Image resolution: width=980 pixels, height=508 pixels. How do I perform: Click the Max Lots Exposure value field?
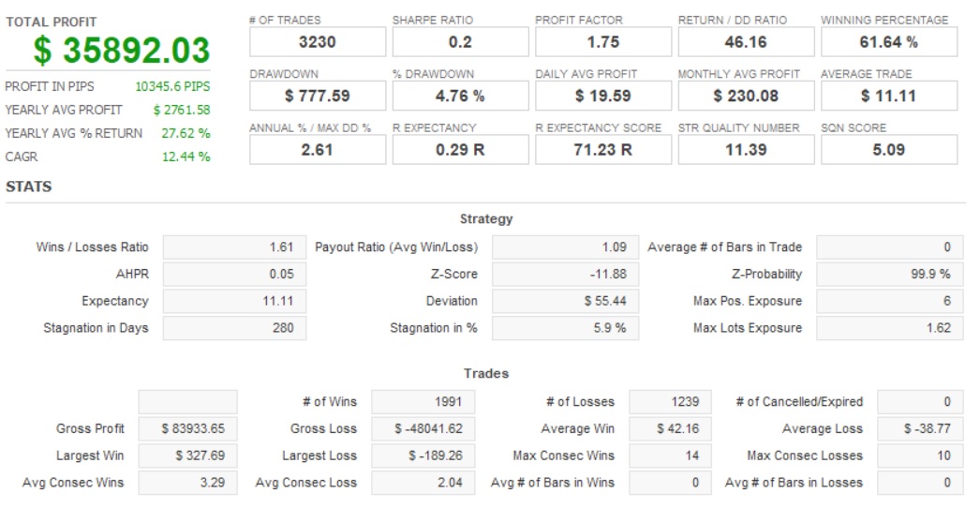pyautogui.click(x=889, y=328)
